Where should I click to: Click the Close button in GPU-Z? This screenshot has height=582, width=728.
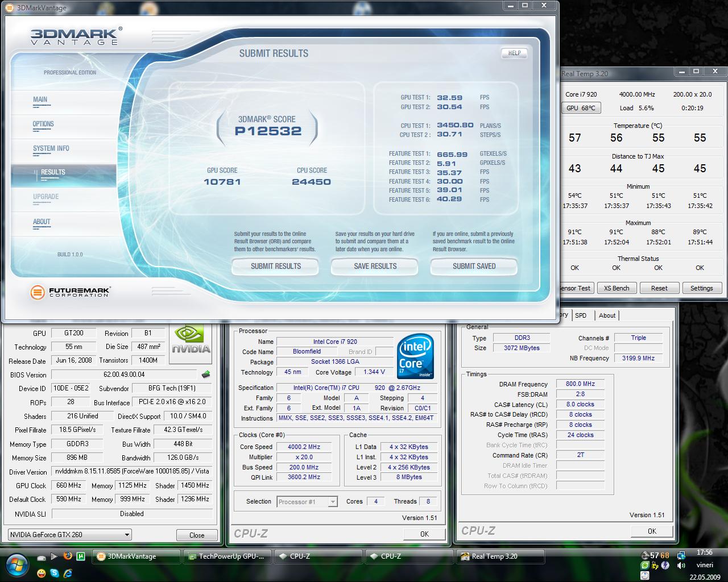(x=197, y=535)
